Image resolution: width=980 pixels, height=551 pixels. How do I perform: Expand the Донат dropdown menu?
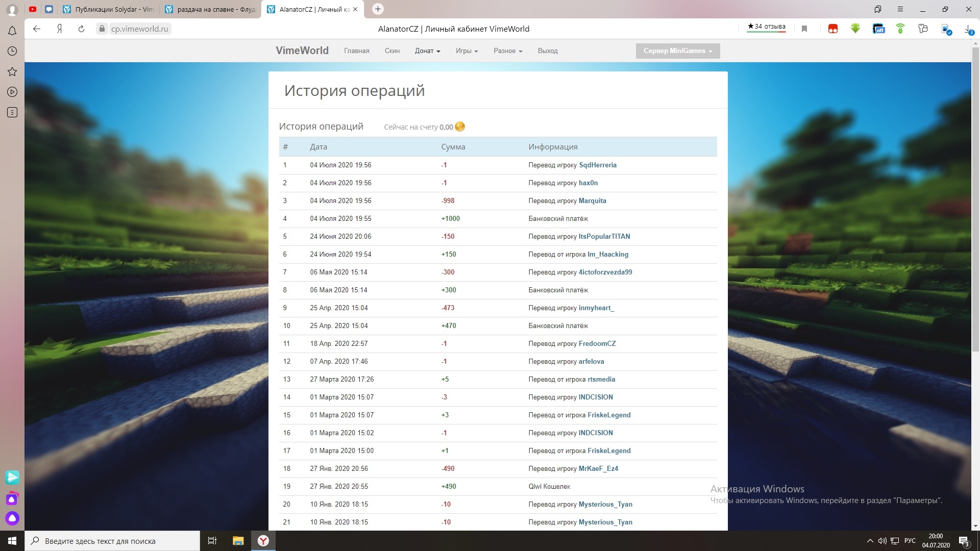[x=427, y=51]
